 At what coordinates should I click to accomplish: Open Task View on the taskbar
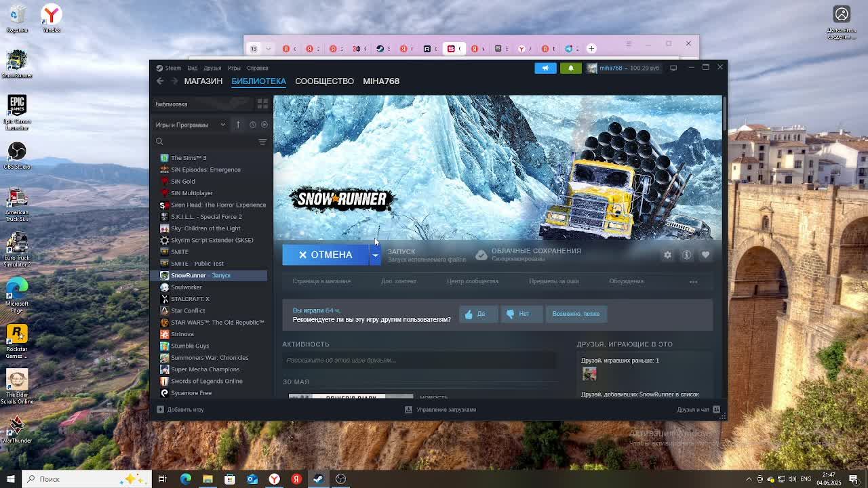pos(163,479)
